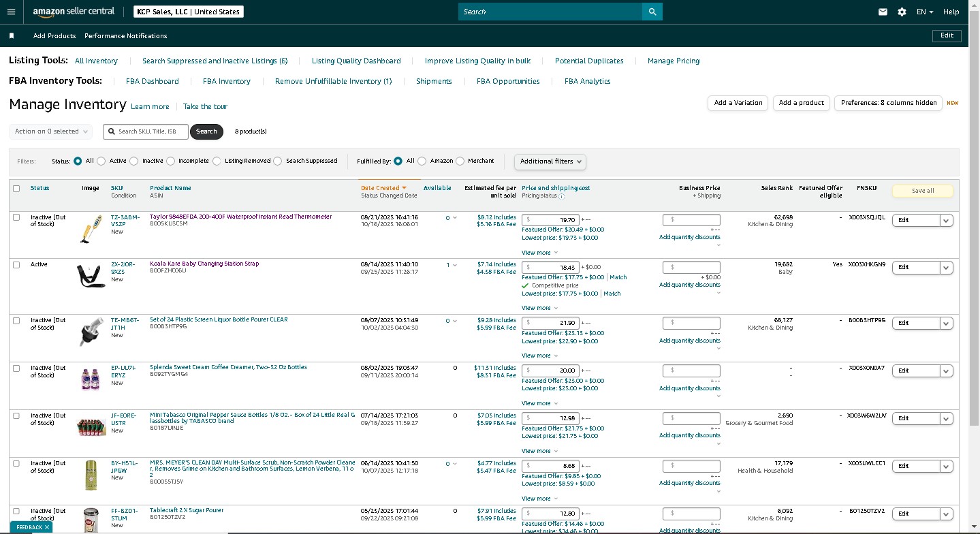Click the SKU, Title, ISBN search field

[146, 131]
